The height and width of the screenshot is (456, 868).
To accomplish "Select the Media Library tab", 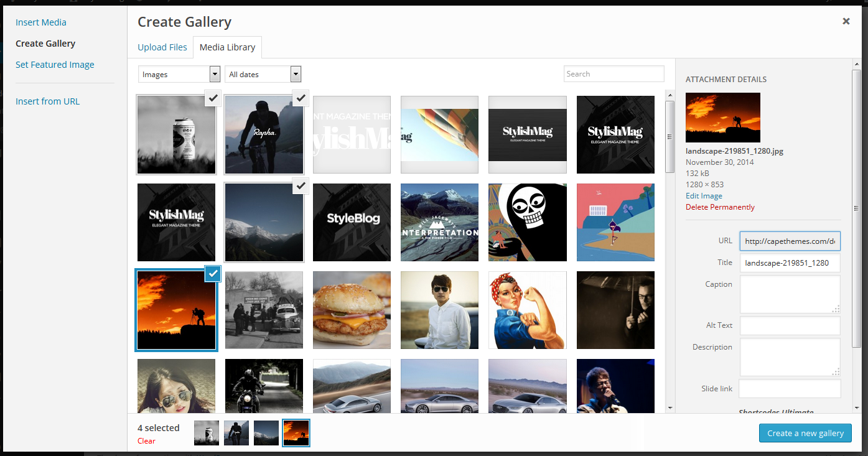I will [x=227, y=47].
